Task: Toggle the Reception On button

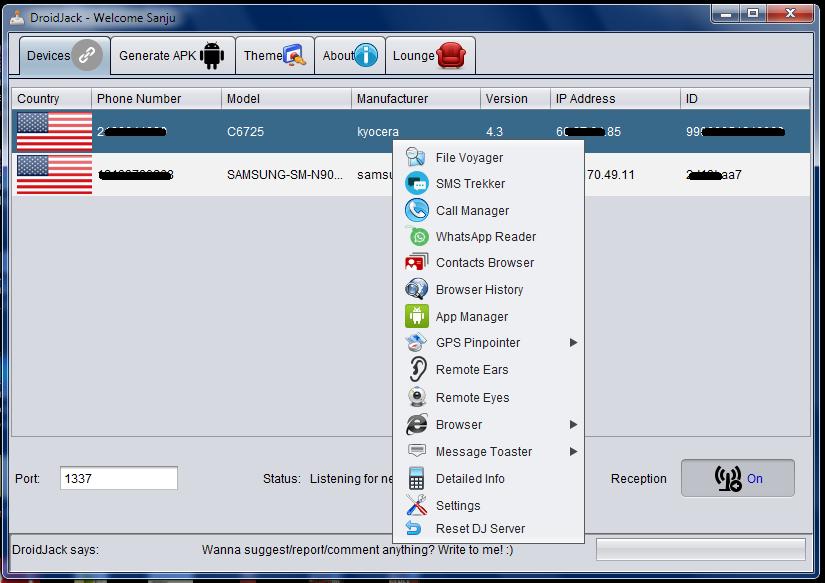Action: tap(738, 478)
